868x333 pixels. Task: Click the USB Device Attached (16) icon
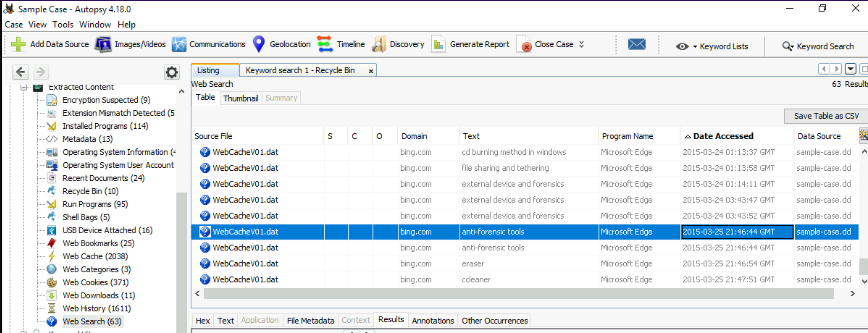pos(52,230)
